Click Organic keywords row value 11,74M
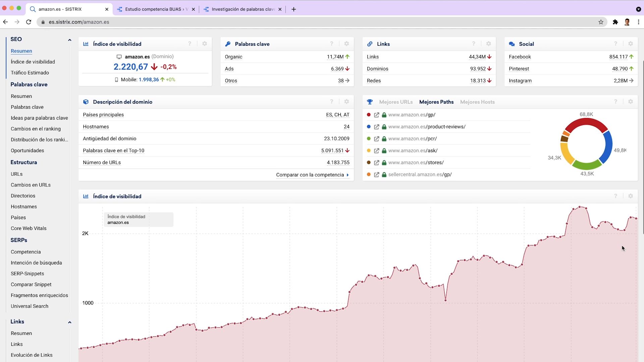 point(335,57)
